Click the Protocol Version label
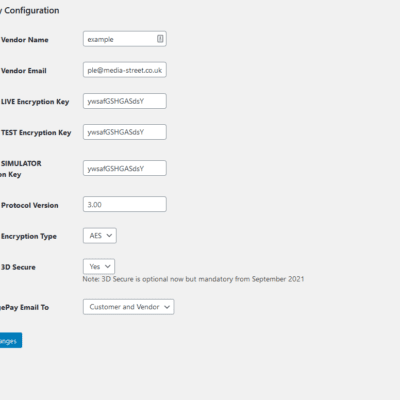Image resolution: width=400 pixels, height=400 pixels. tap(30, 205)
